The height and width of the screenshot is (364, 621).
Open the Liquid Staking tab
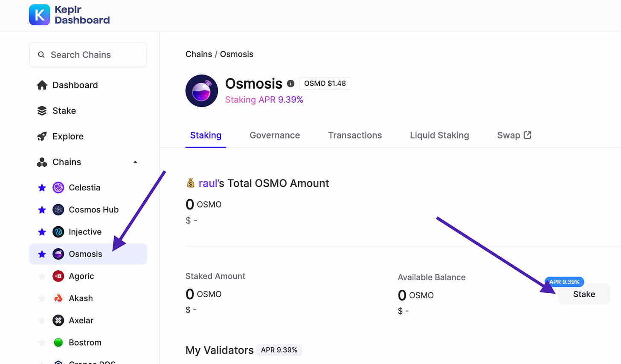(x=439, y=136)
